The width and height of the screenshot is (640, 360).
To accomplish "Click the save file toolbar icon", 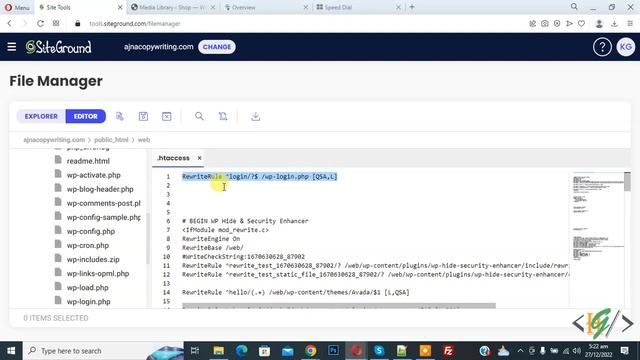I will tap(143, 116).
